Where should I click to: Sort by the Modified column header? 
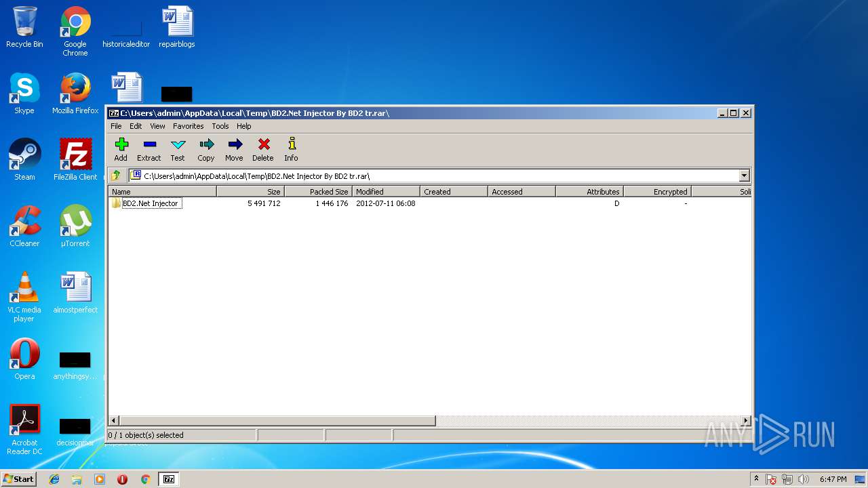click(387, 192)
